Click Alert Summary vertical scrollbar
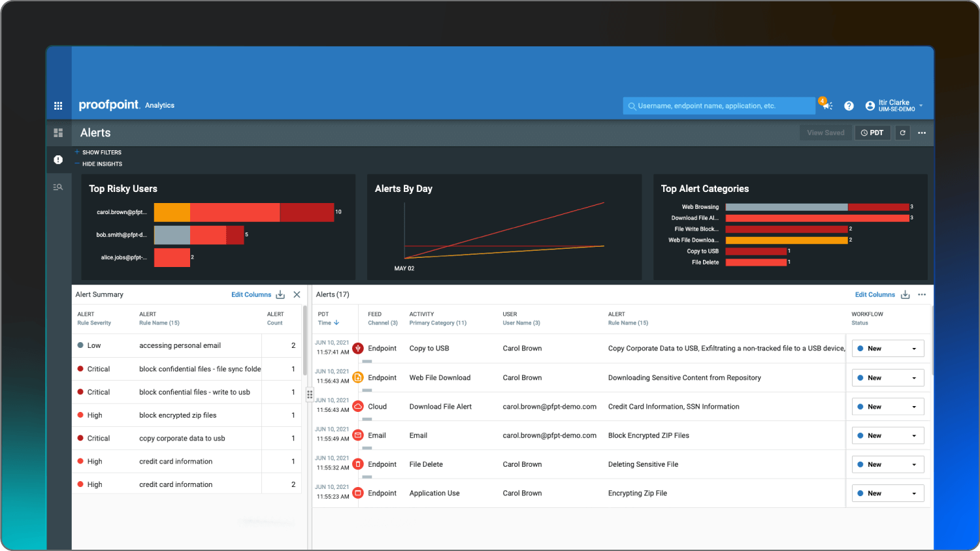 (x=304, y=339)
